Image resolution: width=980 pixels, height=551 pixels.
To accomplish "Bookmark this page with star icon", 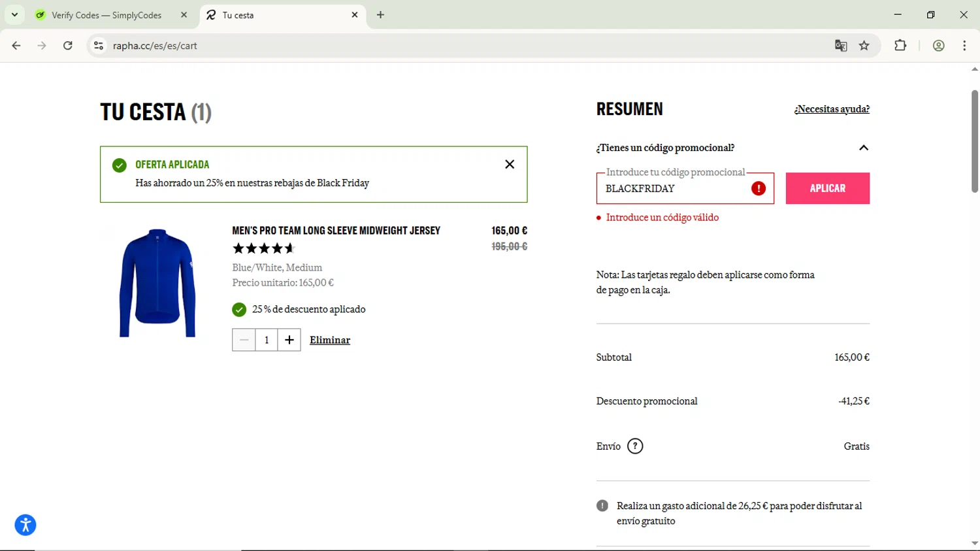I will coord(864,46).
